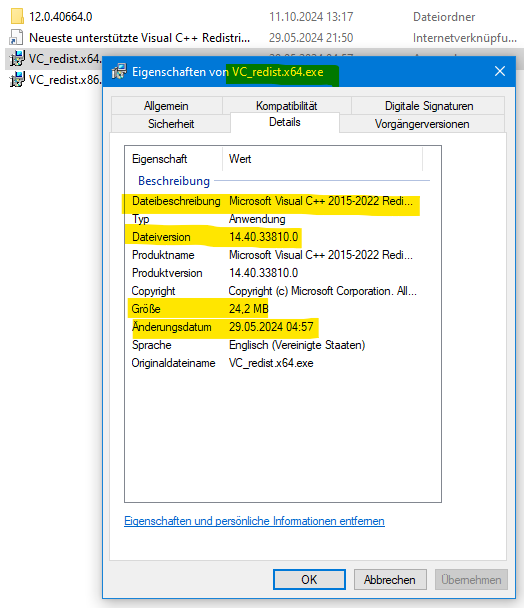This screenshot has width=524, height=608.
Task: Select the Produktname property label
Action: (163, 255)
